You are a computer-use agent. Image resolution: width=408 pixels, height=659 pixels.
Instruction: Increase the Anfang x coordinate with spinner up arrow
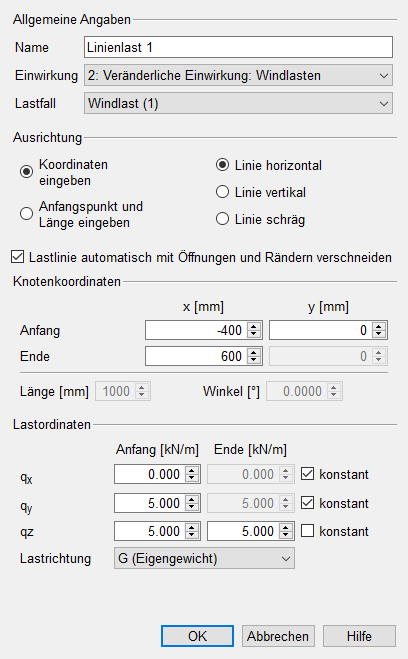(x=253, y=326)
